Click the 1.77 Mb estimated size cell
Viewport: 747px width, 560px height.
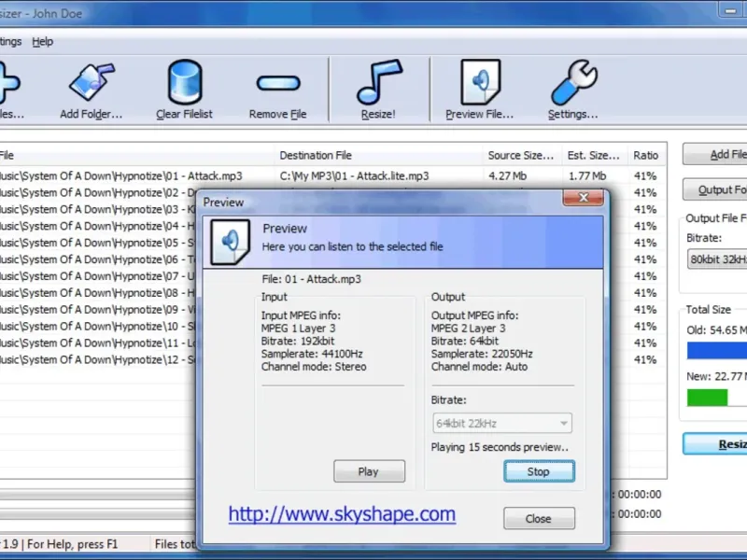click(x=587, y=176)
